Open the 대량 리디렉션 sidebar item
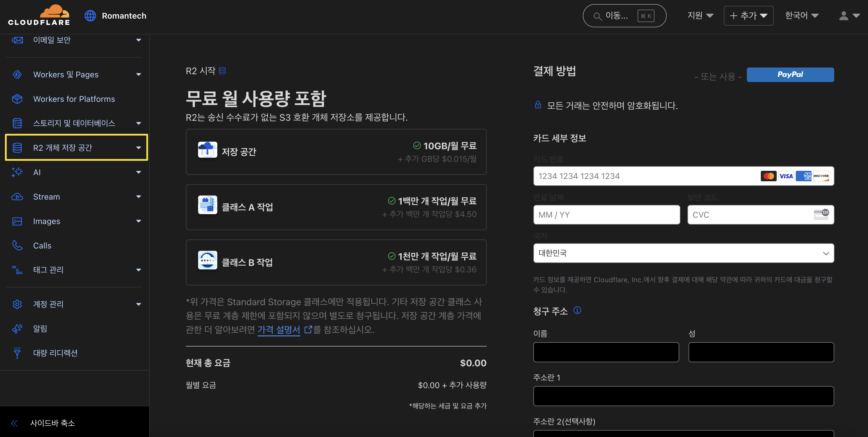Image resolution: width=868 pixels, height=437 pixels. [55, 353]
